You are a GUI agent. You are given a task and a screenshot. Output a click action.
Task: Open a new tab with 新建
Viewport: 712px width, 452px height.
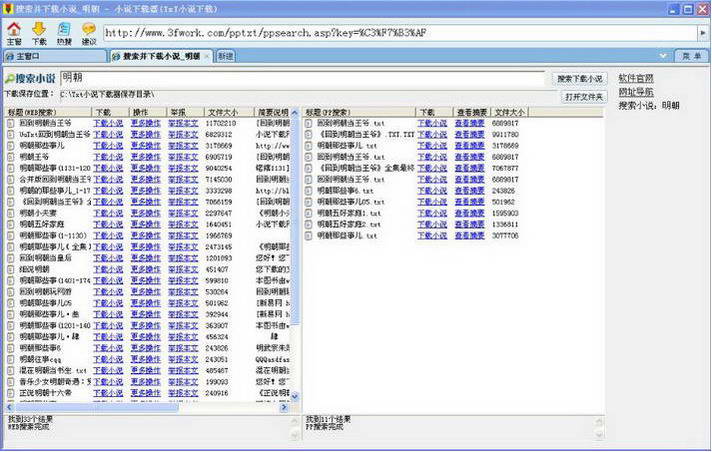pos(226,56)
